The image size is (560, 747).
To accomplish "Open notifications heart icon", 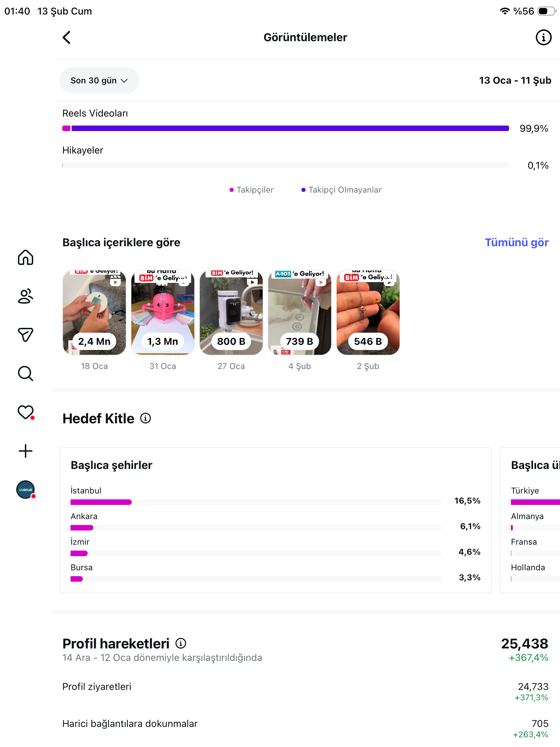I will [x=26, y=412].
